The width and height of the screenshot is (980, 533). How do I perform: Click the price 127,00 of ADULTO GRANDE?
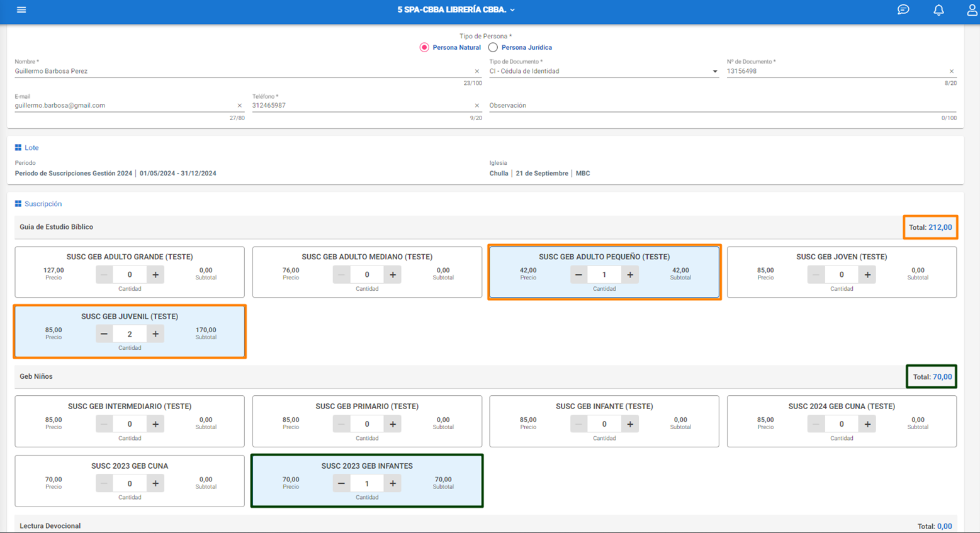(x=54, y=271)
